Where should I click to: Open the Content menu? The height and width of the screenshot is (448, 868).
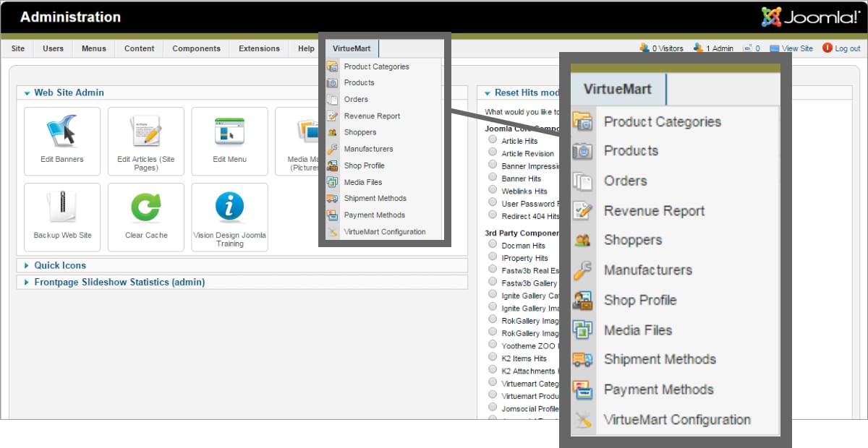tap(140, 48)
